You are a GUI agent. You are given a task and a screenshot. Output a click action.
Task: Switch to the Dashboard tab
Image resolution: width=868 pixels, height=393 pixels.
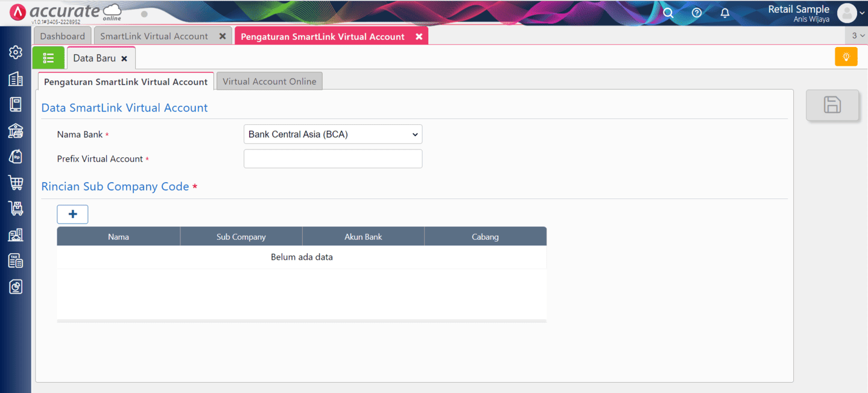63,36
